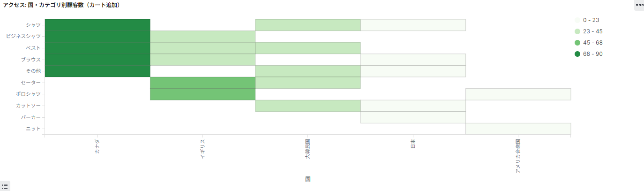Screen dimensions: 644x191
Task: Click the 68 - 90 legend color dot
Action: point(577,54)
